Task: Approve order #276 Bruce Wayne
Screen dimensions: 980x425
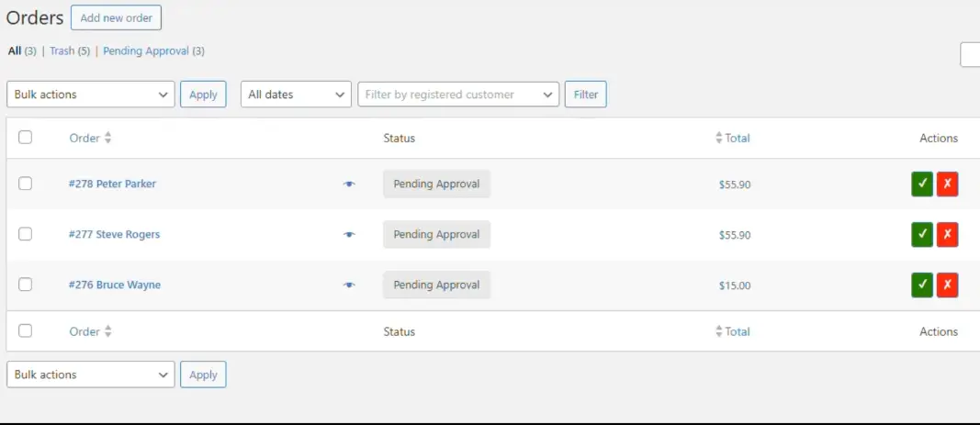Action: click(x=922, y=285)
